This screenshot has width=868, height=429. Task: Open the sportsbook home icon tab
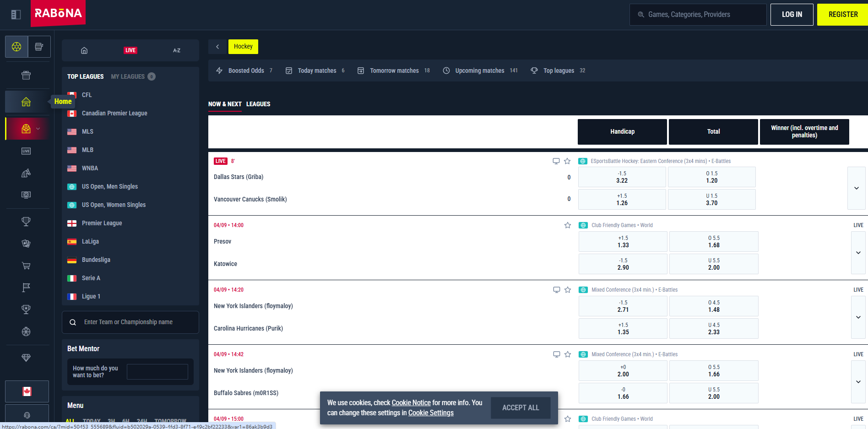click(x=84, y=50)
